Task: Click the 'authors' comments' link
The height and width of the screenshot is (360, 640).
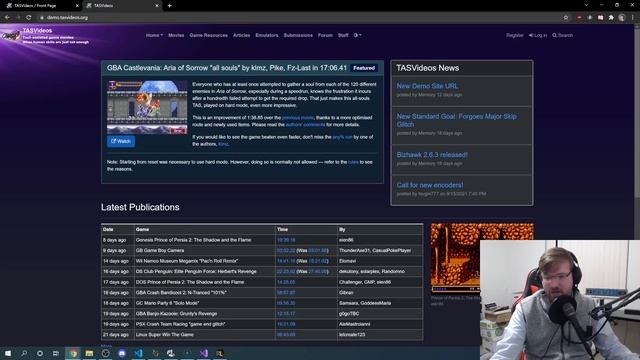Action: pyautogui.click(x=305, y=124)
